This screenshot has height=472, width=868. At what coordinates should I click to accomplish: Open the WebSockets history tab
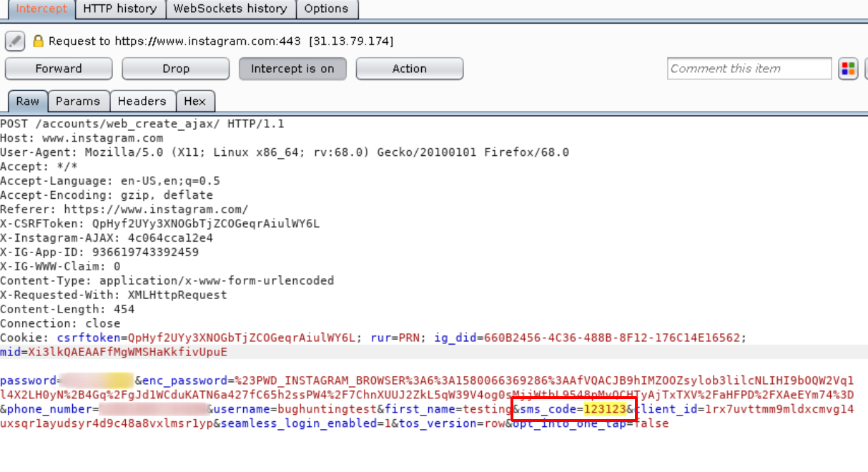(230, 9)
